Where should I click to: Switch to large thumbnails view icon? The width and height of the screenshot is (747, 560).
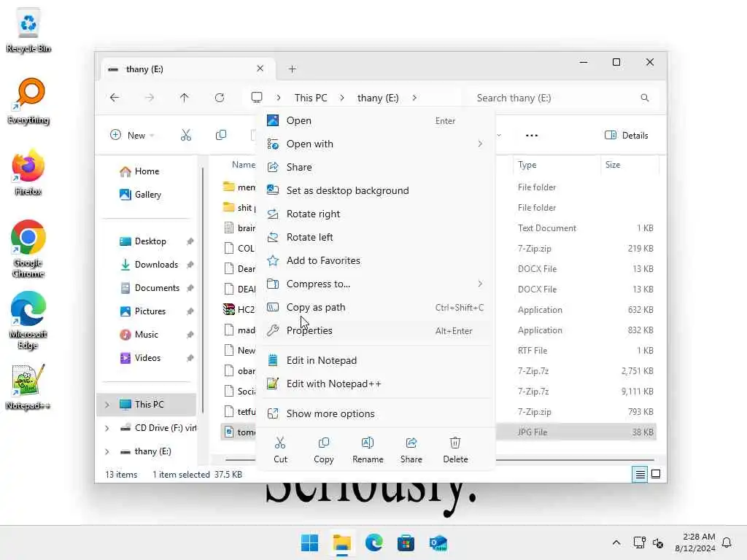[656, 474]
